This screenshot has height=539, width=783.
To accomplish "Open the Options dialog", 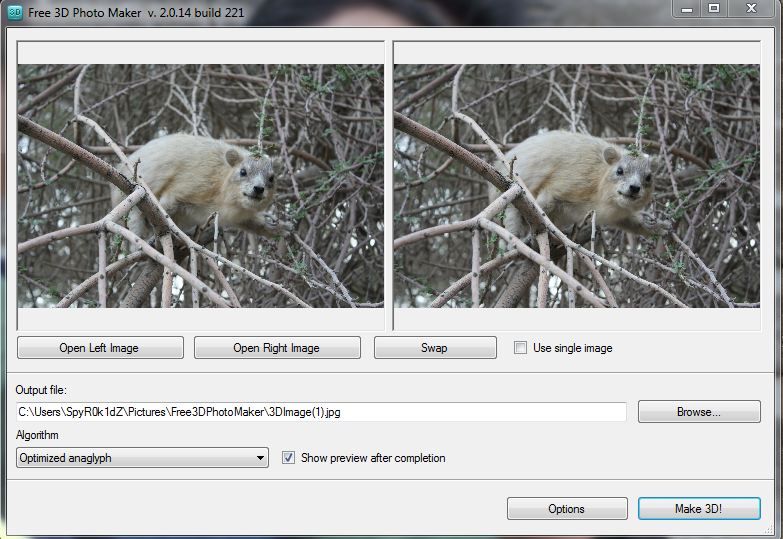I will (x=566, y=509).
